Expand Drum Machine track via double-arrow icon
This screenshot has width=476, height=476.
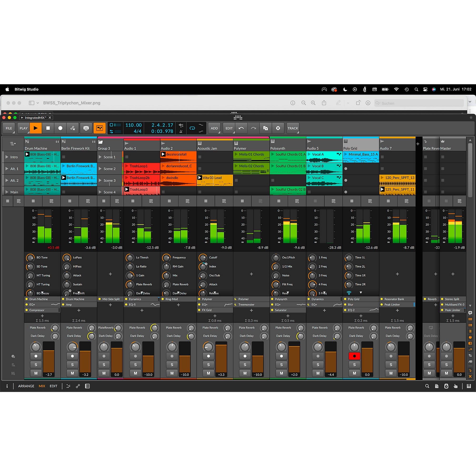click(x=57, y=141)
